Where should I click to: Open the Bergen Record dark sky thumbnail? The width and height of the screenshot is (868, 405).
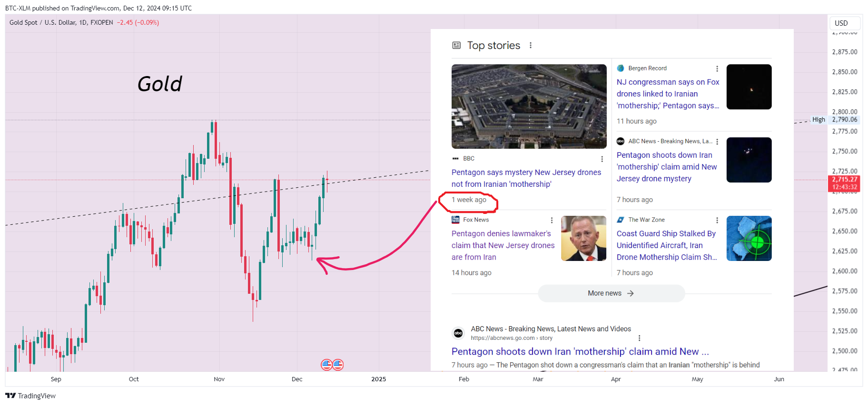click(749, 87)
